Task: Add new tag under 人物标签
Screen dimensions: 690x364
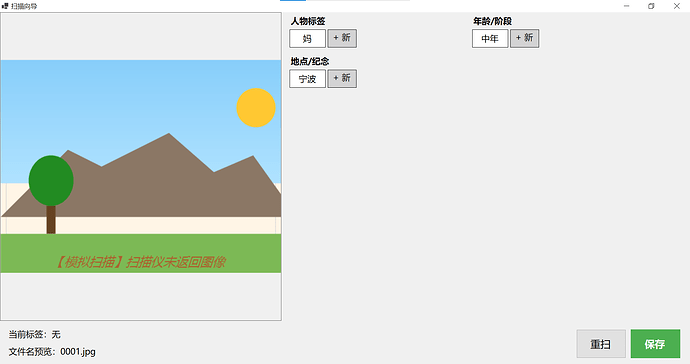Action: (x=342, y=38)
